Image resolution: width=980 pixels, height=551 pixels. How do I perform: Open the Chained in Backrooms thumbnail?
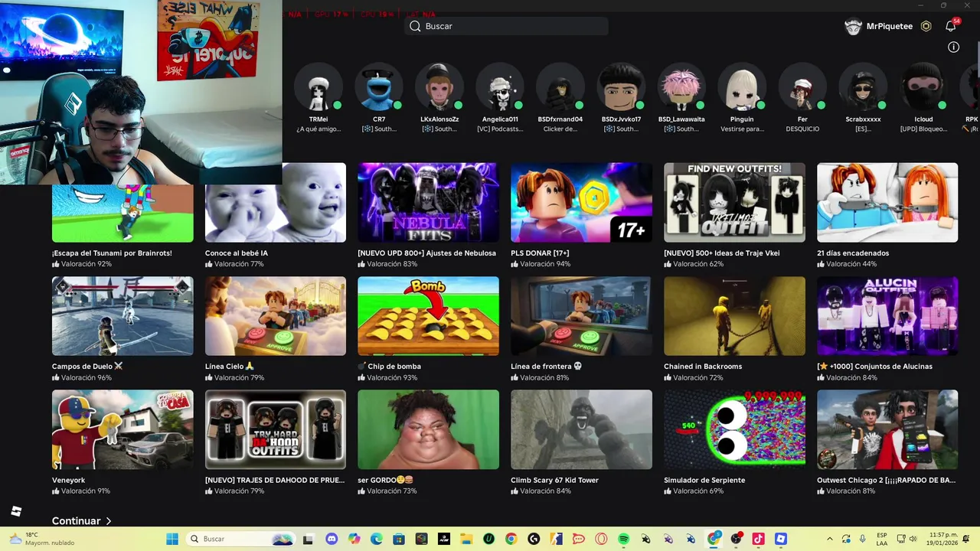[734, 316]
